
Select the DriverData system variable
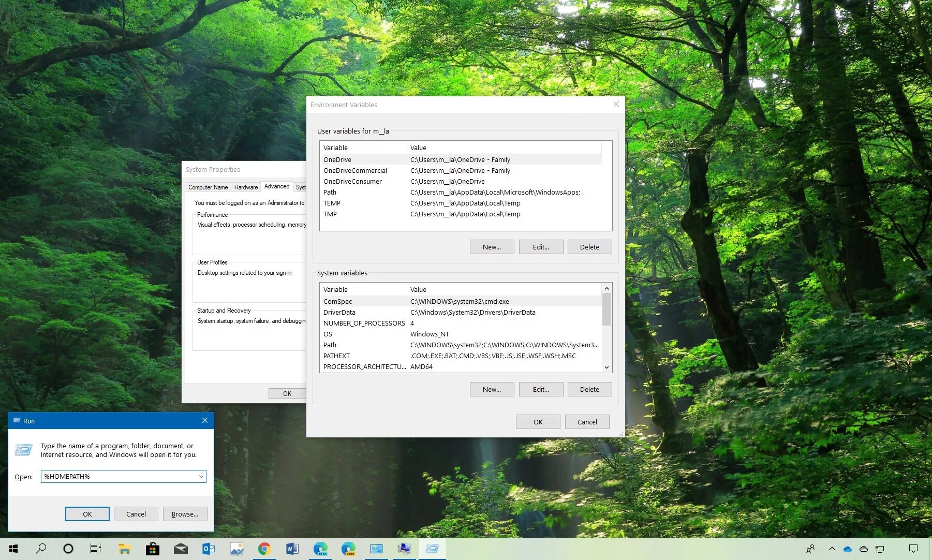[x=461, y=313]
